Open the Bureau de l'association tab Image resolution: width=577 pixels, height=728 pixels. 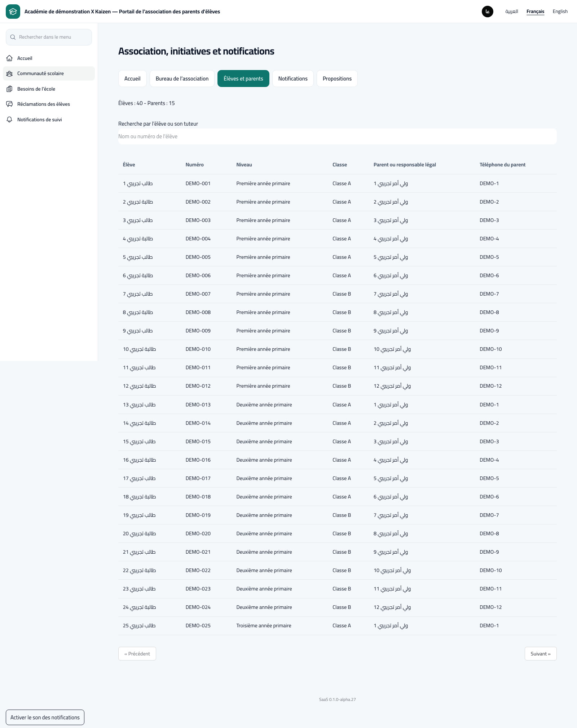coord(182,79)
